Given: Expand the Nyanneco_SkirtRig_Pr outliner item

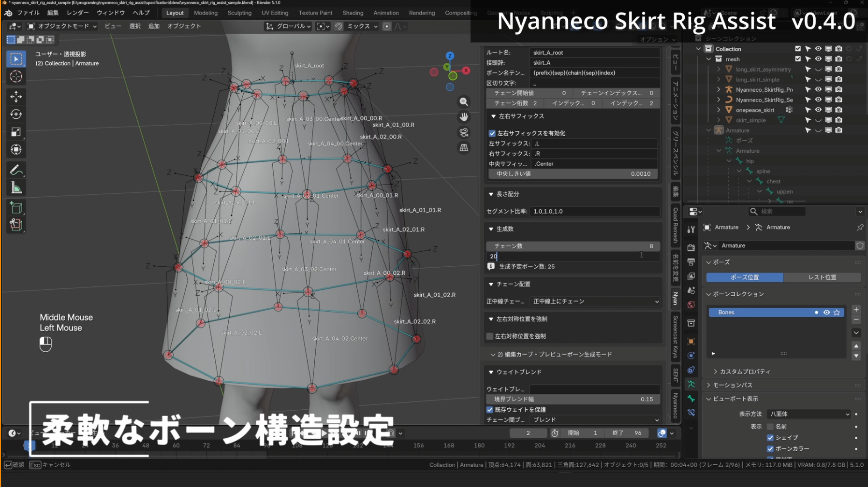Looking at the screenshot, I should click(719, 90).
